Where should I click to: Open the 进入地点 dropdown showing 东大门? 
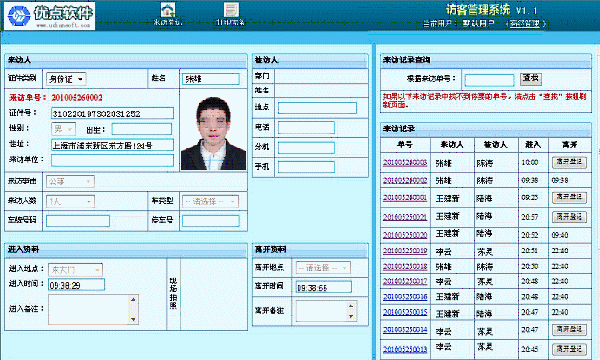pyautogui.click(x=75, y=270)
